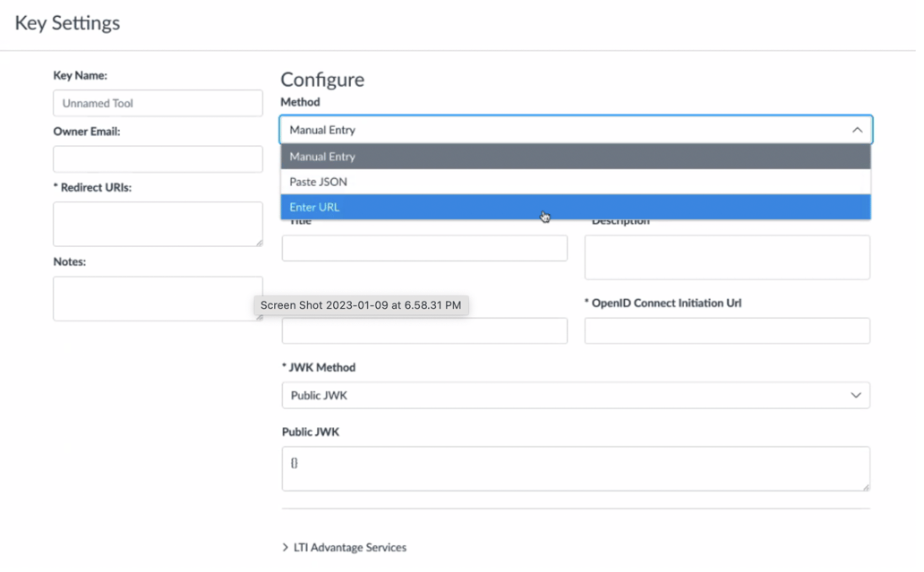Viewport: 924px width, 572px height.
Task: Click the Configure section heading
Action: [x=322, y=80]
